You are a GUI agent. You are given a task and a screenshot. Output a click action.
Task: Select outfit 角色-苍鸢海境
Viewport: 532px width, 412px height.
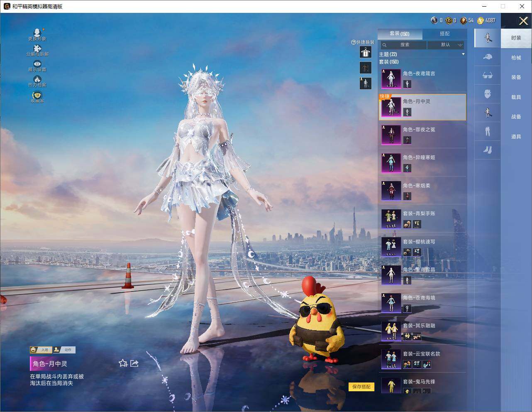tap(422, 303)
